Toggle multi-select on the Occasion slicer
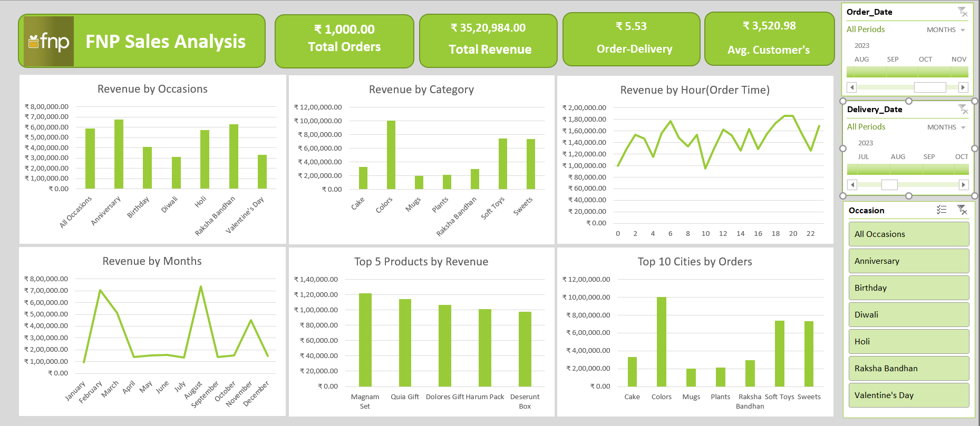 coord(942,210)
